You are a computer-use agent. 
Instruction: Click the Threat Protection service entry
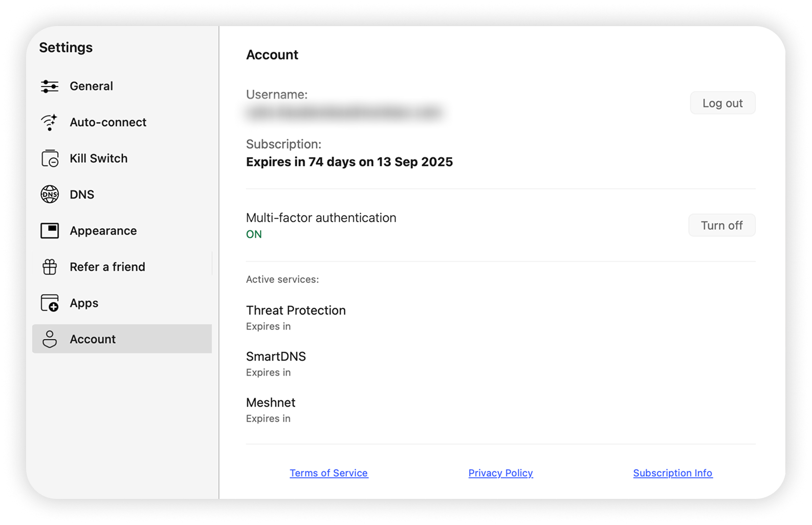coord(296,311)
